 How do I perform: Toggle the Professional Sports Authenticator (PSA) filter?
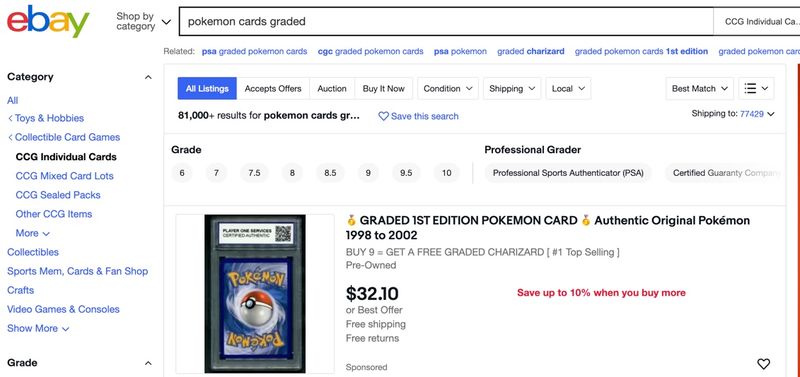568,173
